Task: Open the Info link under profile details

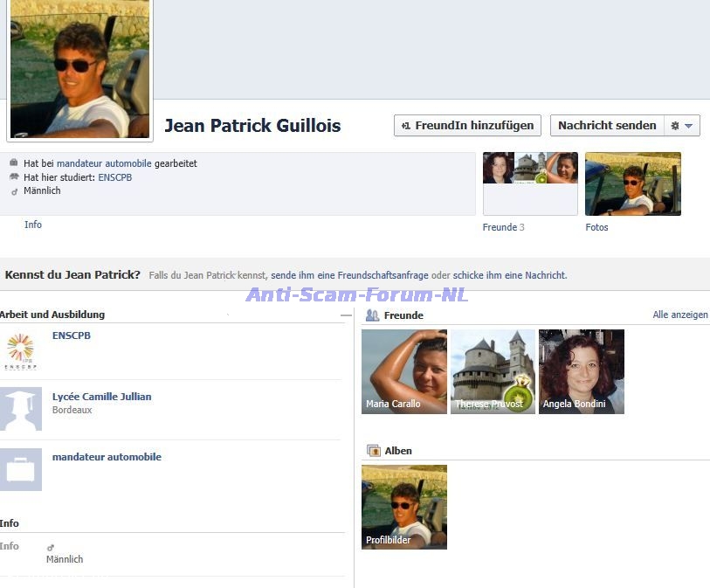Action: pos(33,225)
